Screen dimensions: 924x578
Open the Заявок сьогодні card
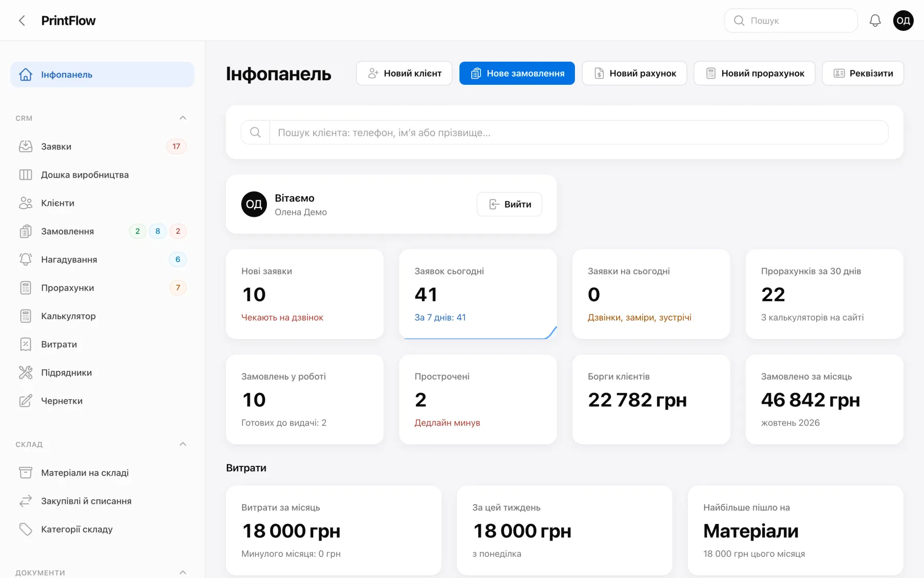[478, 294]
